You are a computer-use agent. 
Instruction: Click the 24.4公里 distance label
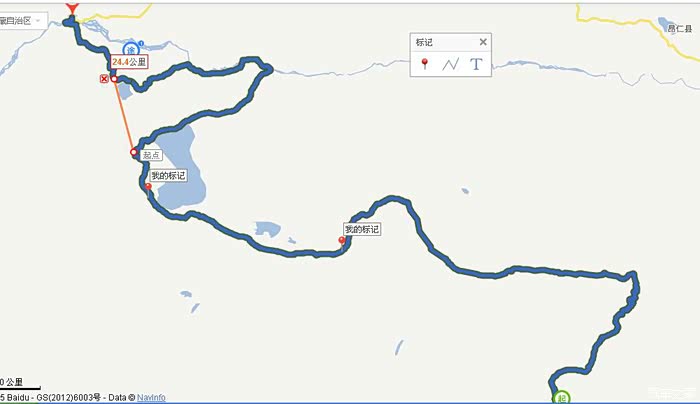click(x=129, y=62)
